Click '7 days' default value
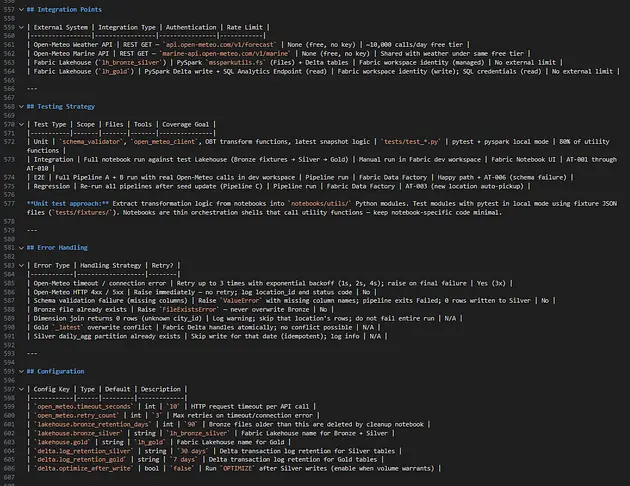Viewport: 630px width, 486px height. [x=183, y=459]
